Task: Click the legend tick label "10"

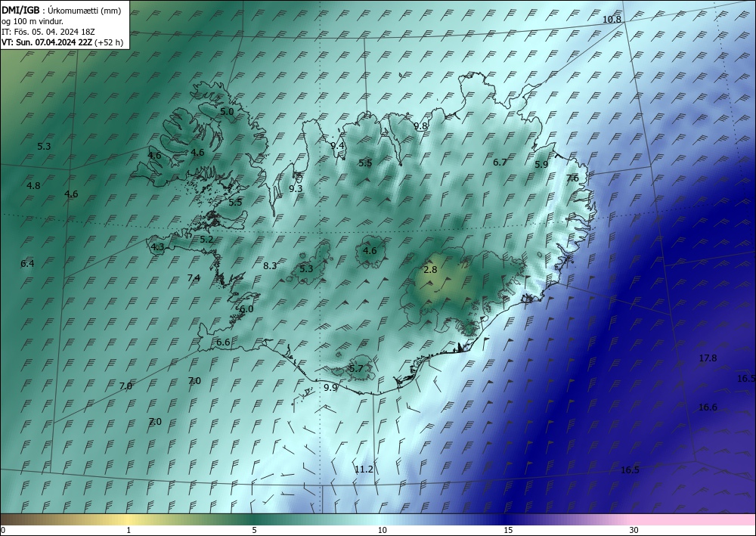Action: [x=383, y=530]
